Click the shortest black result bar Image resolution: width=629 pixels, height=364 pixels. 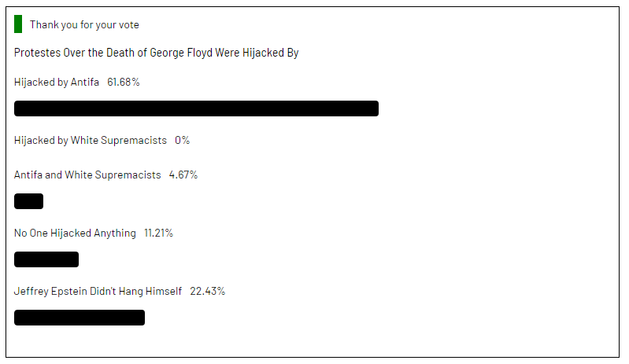(x=28, y=201)
